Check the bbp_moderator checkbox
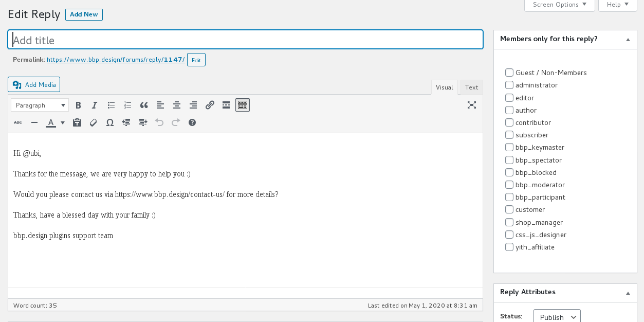644x322 pixels. [x=509, y=185]
